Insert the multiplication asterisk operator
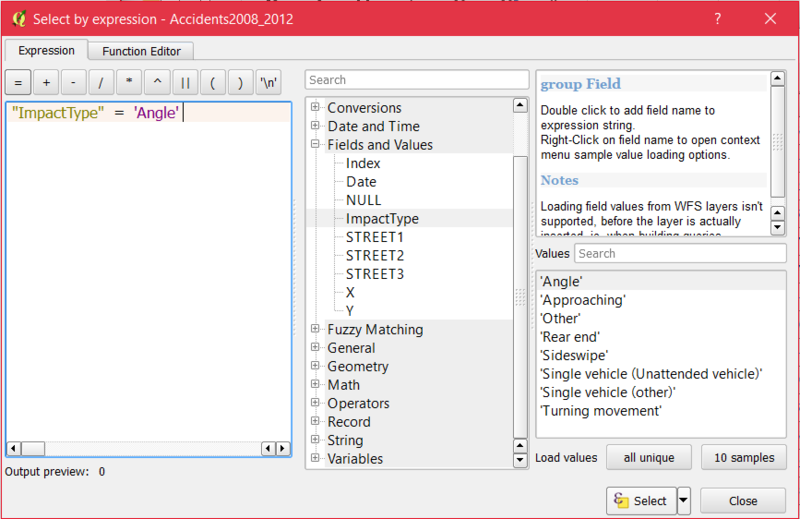Image resolution: width=800 pixels, height=519 pixels. (129, 83)
